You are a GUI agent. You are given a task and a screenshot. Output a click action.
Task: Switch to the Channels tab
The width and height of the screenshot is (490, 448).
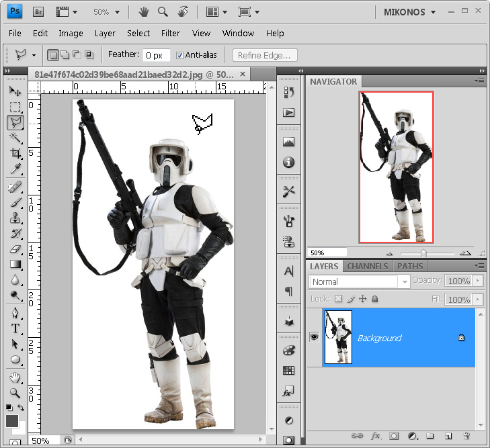[368, 266]
